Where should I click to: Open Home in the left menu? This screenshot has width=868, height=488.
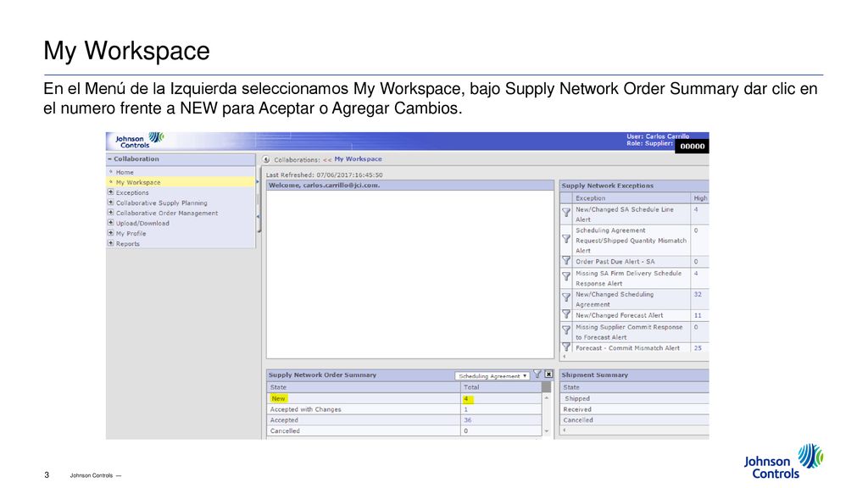[x=125, y=172]
